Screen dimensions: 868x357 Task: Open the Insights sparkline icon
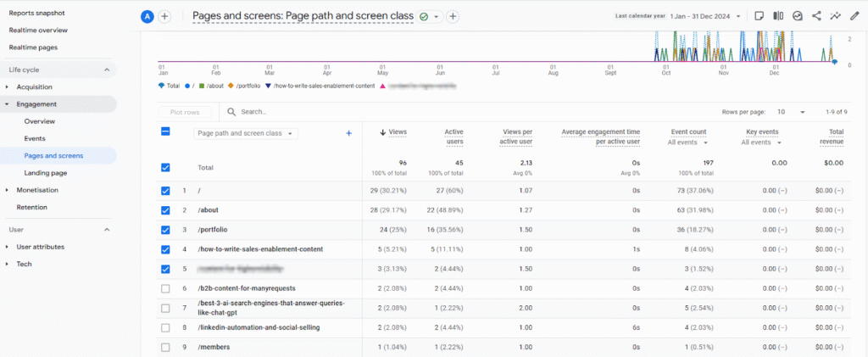[836, 16]
